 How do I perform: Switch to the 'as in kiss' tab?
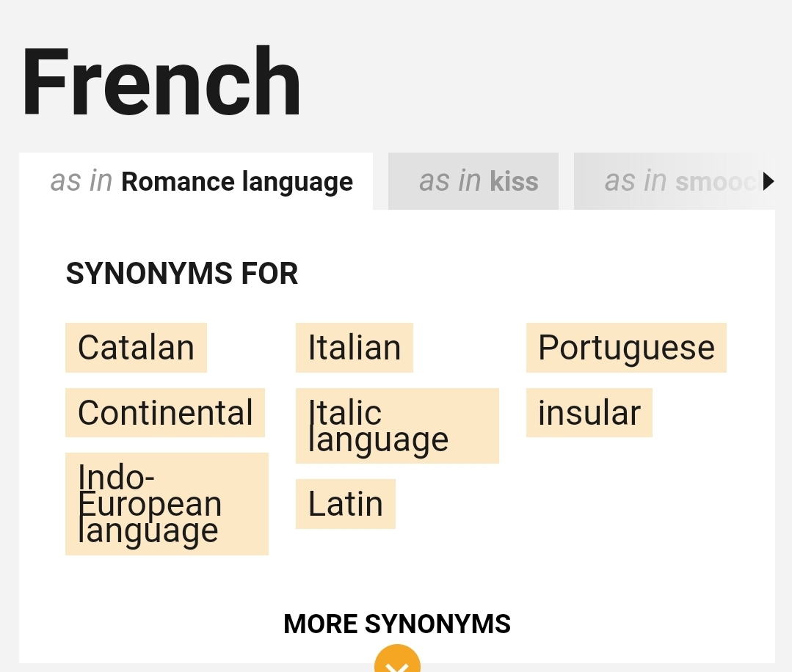(x=473, y=181)
